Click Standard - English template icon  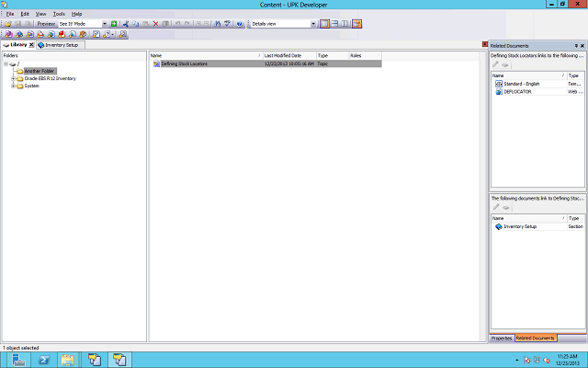[x=499, y=84]
